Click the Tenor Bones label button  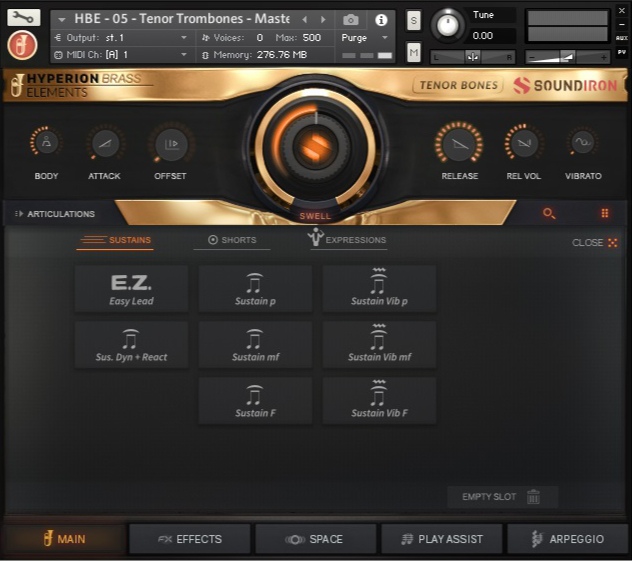click(458, 85)
